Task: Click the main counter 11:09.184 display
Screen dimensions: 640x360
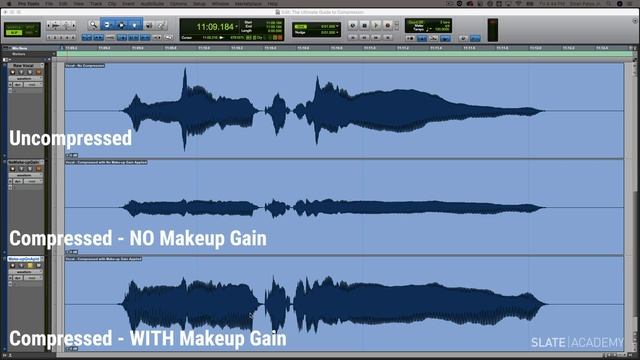Action: click(215, 27)
